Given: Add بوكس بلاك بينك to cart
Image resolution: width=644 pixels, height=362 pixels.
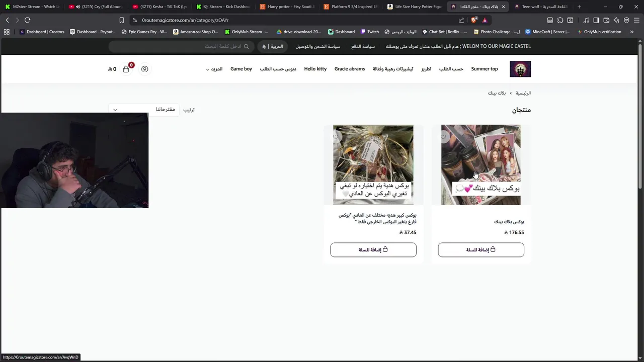Looking at the screenshot, I should [x=481, y=250].
